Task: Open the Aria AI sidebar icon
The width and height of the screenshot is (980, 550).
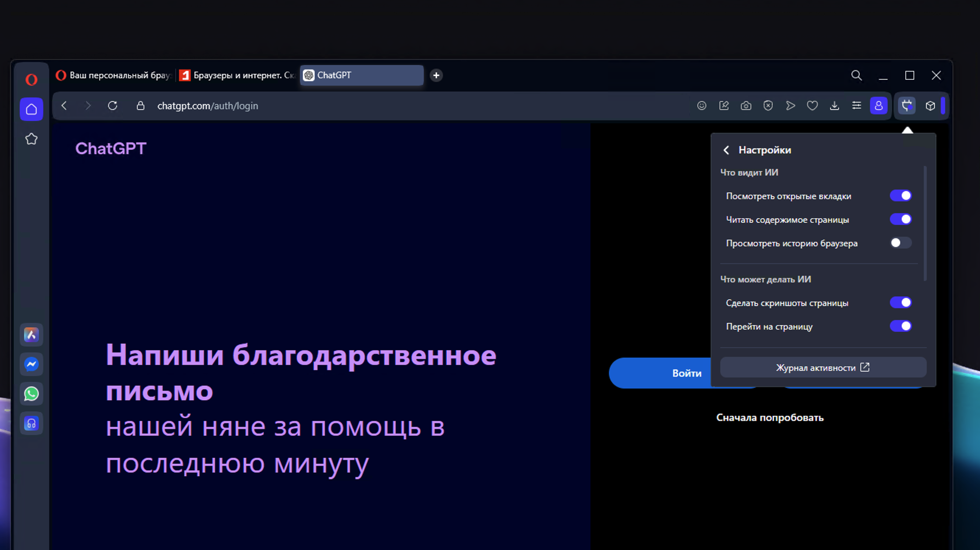Action: (31, 335)
